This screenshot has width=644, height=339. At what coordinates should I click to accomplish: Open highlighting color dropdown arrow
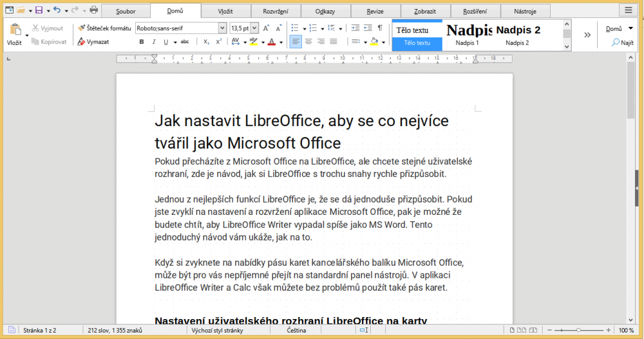click(263, 42)
